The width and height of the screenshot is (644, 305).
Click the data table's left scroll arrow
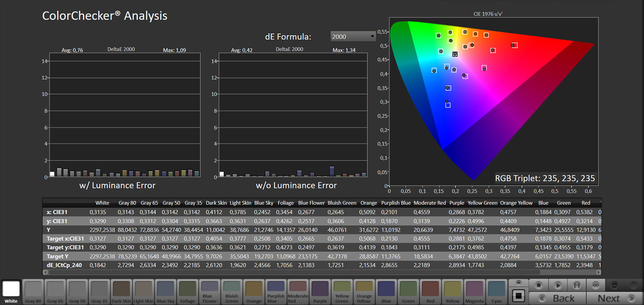45,272
